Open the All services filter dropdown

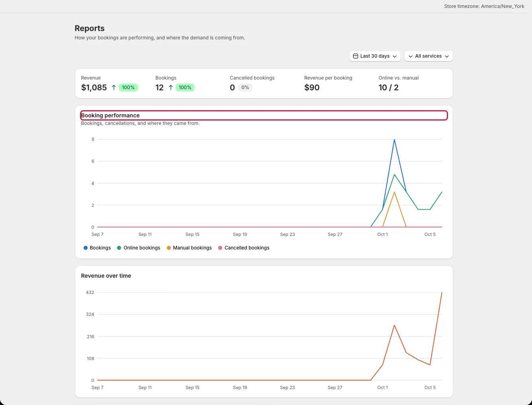pos(428,56)
